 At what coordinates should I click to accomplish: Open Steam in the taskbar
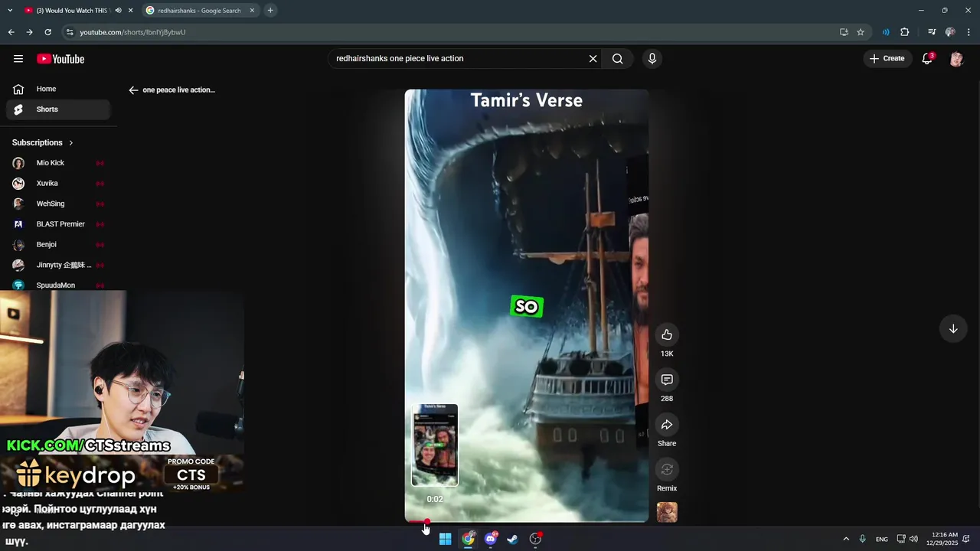(513, 539)
